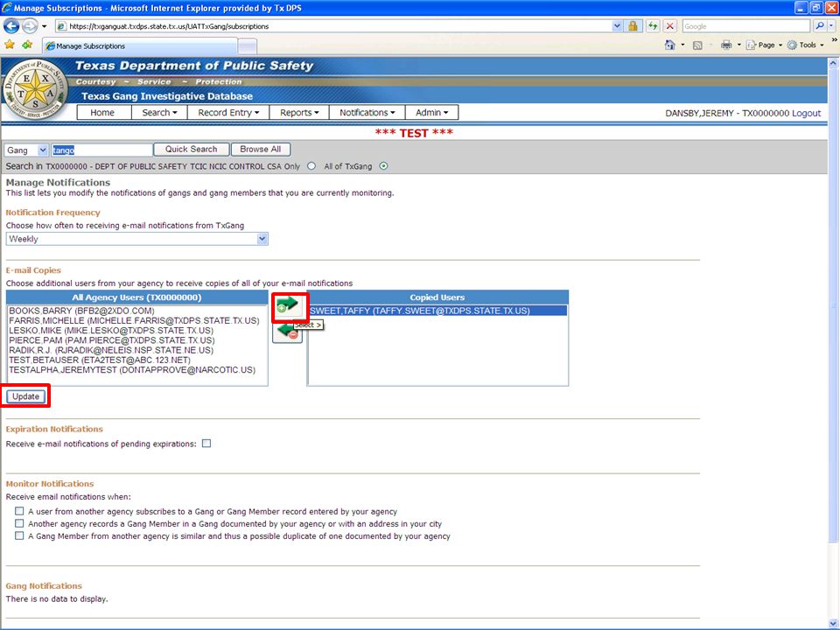
Task: Click the Browse All button
Action: coord(261,150)
